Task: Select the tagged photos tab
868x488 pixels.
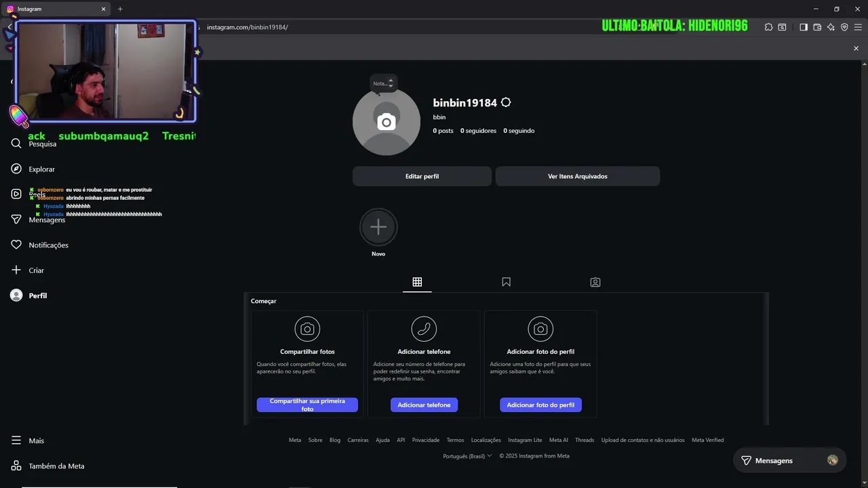Action: click(595, 282)
